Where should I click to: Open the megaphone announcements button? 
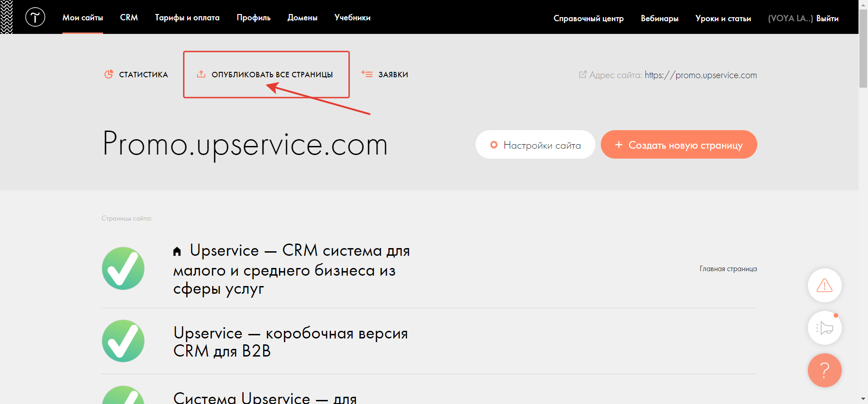[x=825, y=328]
